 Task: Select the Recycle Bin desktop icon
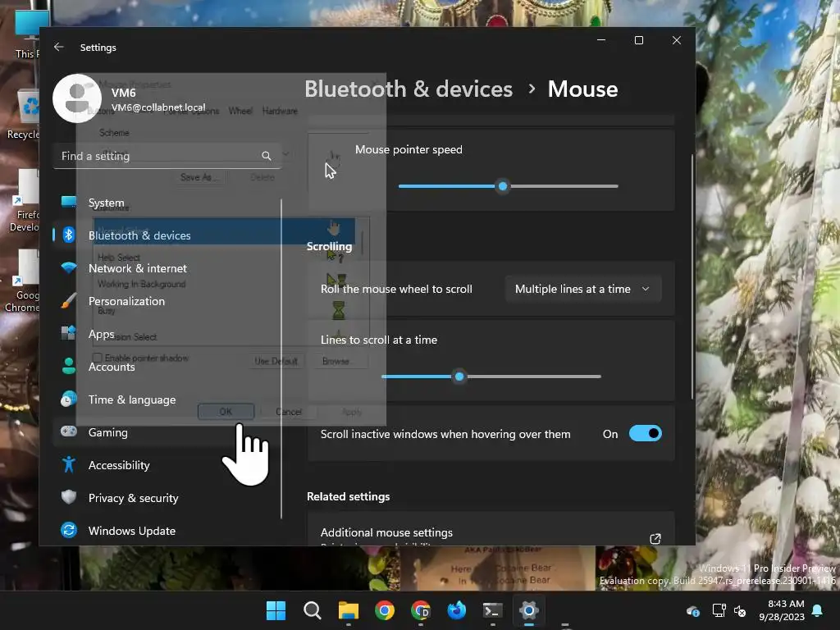pos(24,115)
